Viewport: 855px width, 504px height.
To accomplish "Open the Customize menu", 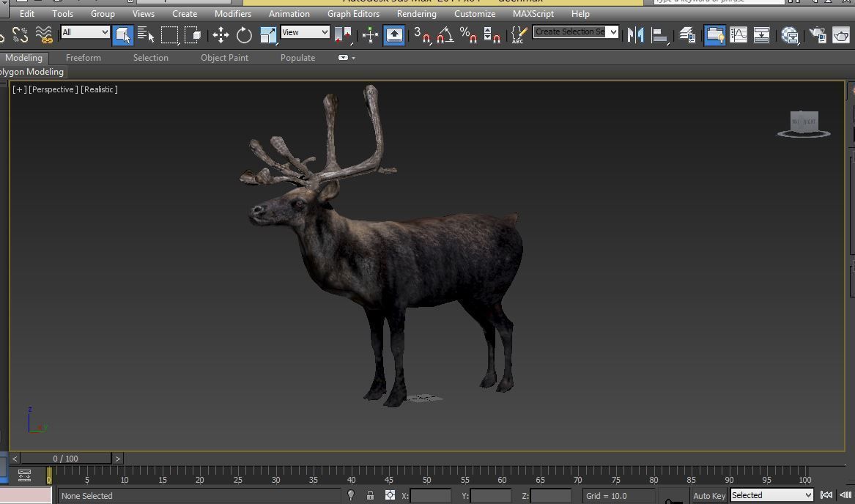I will coord(475,14).
